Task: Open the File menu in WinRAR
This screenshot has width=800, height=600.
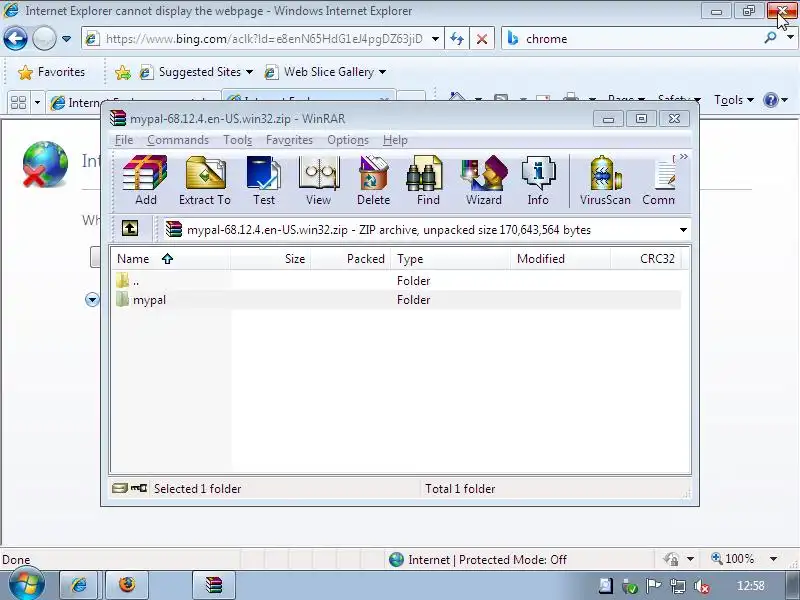Action: (x=124, y=140)
